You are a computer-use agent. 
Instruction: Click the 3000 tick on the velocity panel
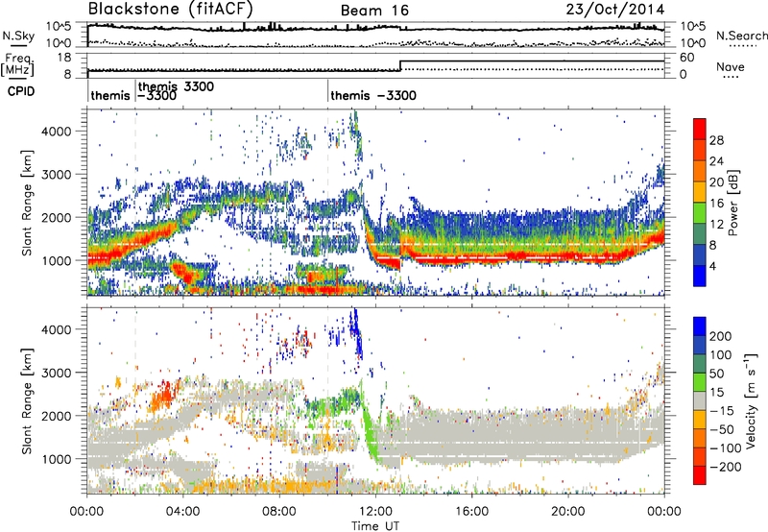(x=57, y=373)
